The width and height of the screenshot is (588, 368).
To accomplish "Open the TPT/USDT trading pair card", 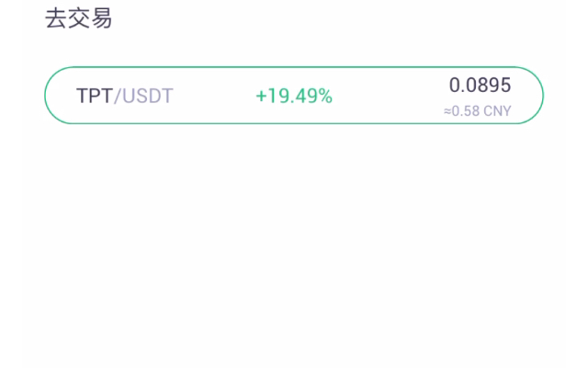I will coord(294,96).
